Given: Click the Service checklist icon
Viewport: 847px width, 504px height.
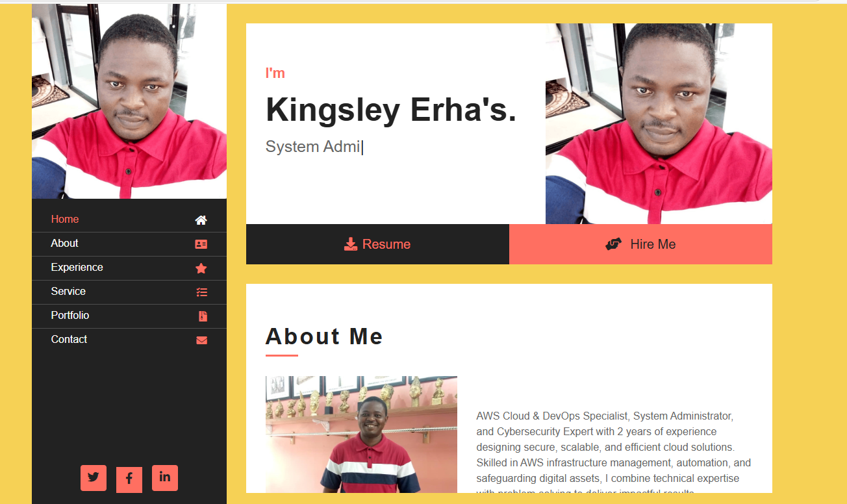Looking at the screenshot, I should click(202, 292).
